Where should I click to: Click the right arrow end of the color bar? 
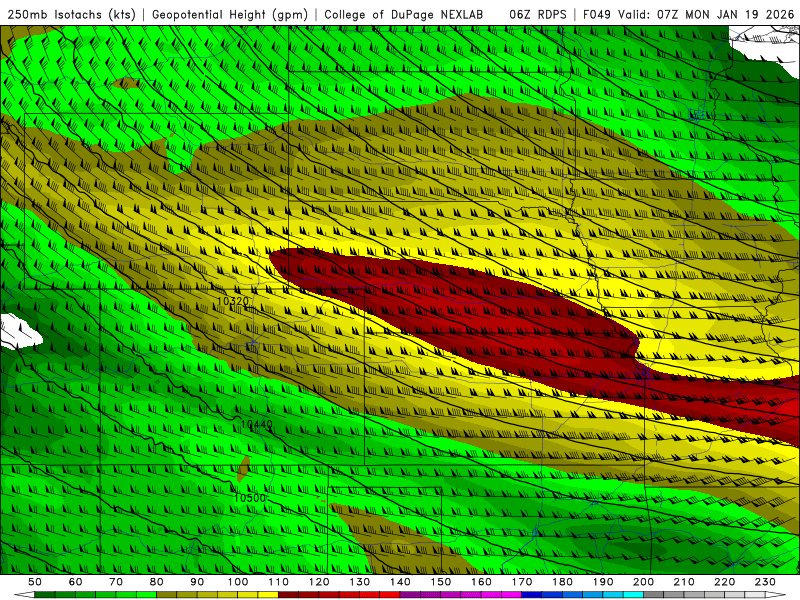pos(776,595)
